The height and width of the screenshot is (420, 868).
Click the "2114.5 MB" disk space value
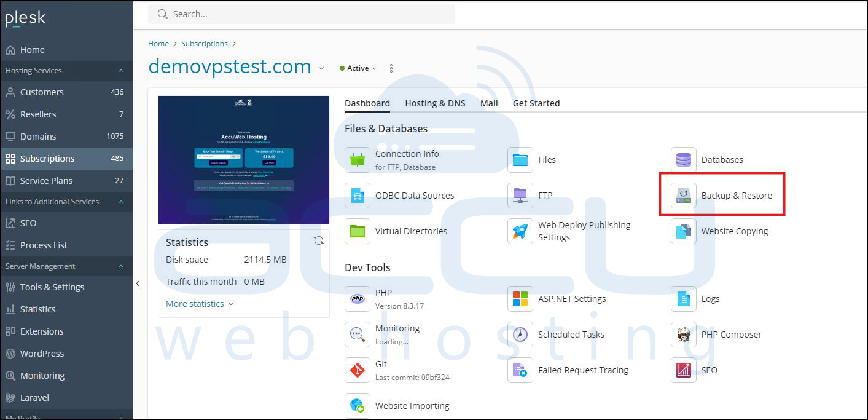265,260
